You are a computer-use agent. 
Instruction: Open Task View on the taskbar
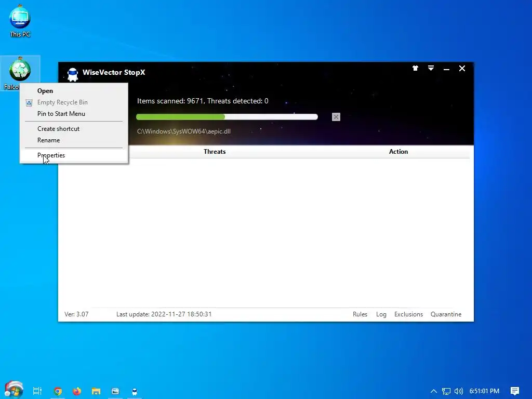click(x=37, y=391)
